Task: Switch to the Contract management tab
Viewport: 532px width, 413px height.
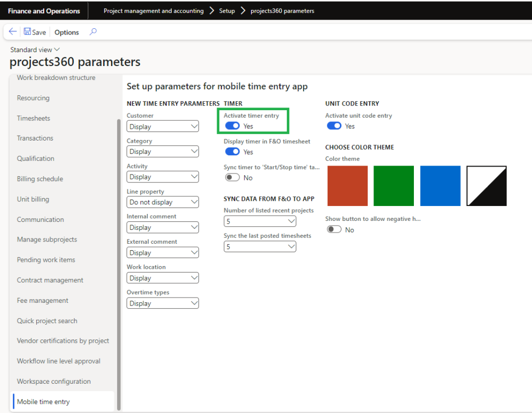Action: coord(50,280)
